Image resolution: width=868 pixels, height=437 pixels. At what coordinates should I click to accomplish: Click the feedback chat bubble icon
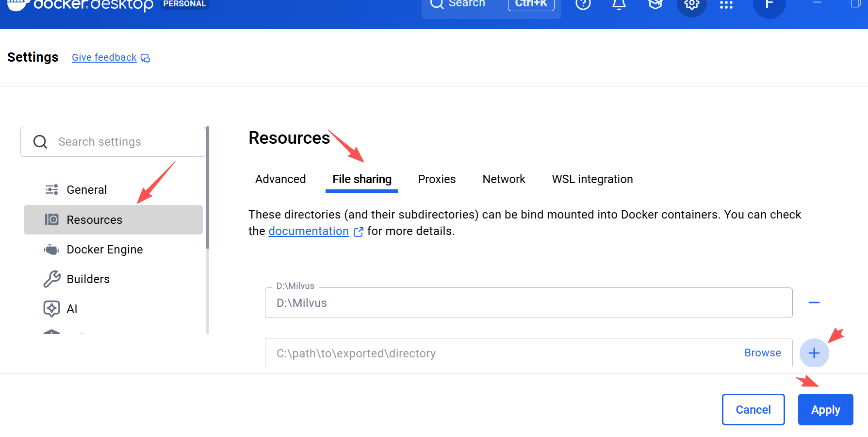(x=145, y=58)
